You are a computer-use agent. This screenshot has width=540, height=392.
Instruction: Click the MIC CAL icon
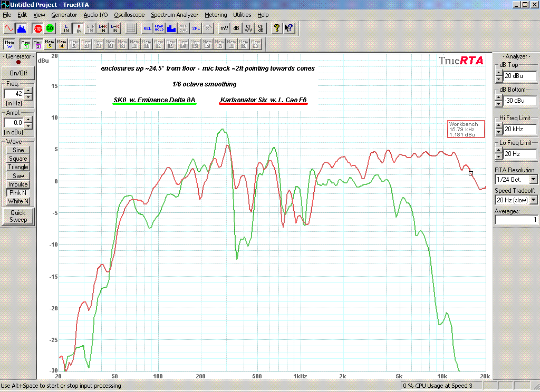(x=184, y=28)
